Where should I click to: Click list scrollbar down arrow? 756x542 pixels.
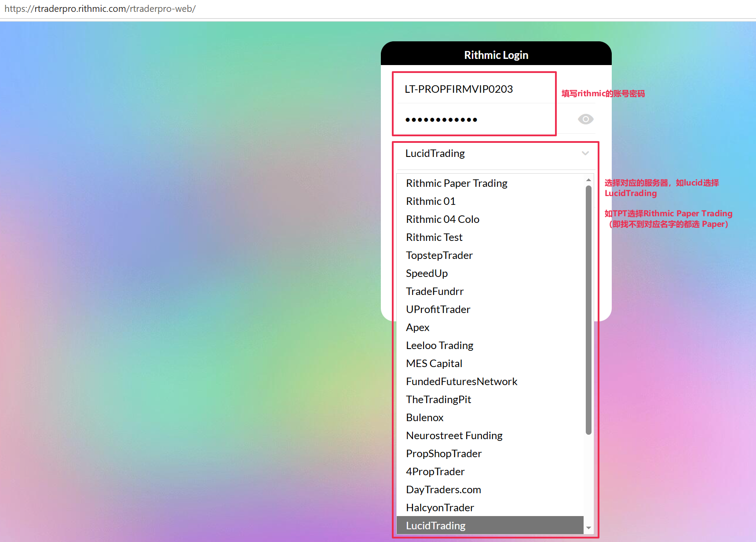[x=588, y=528]
